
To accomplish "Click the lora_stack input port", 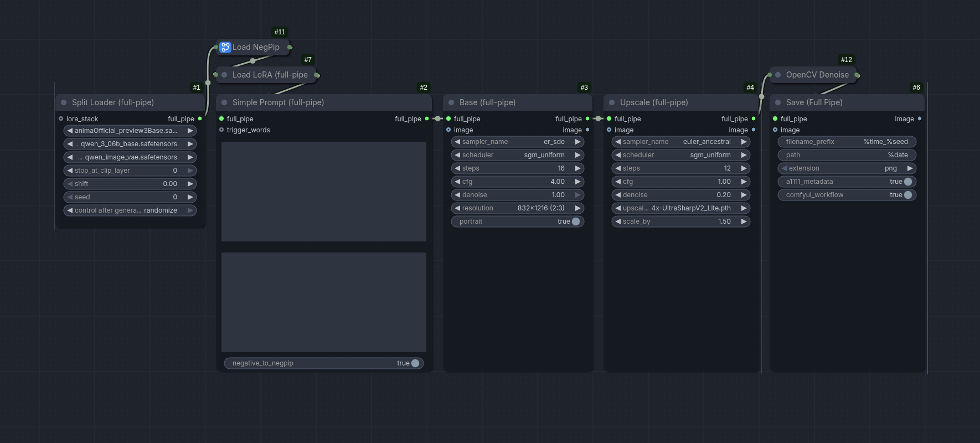I will 61,119.
